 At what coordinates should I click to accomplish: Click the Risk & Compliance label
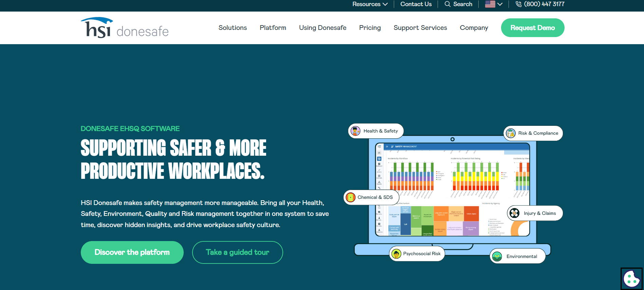point(538,133)
